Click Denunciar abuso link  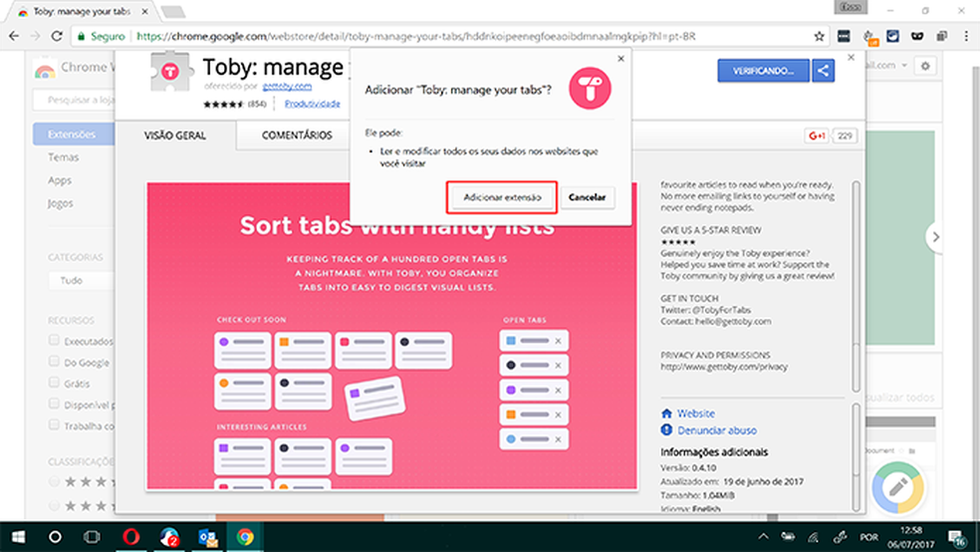pos(717,430)
